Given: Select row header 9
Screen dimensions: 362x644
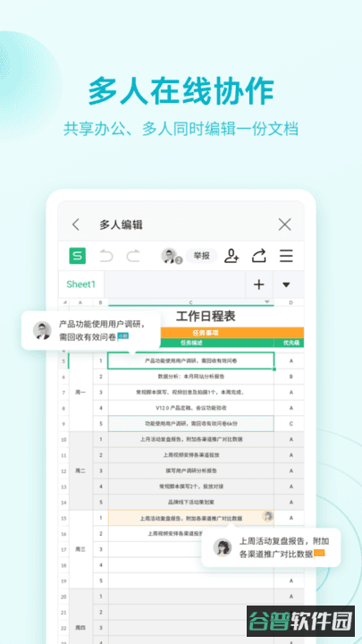Looking at the screenshot, I should pyautogui.click(x=63, y=423).
